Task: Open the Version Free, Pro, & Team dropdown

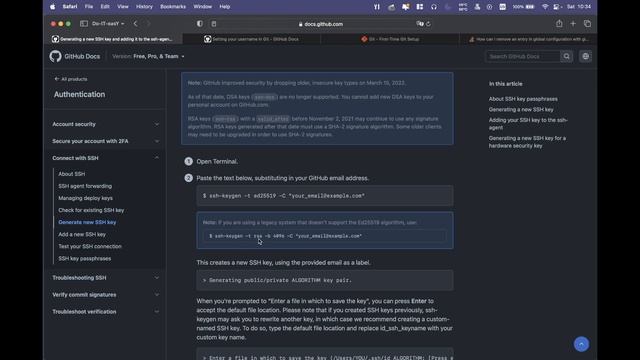Action: [x=148, y=56]
